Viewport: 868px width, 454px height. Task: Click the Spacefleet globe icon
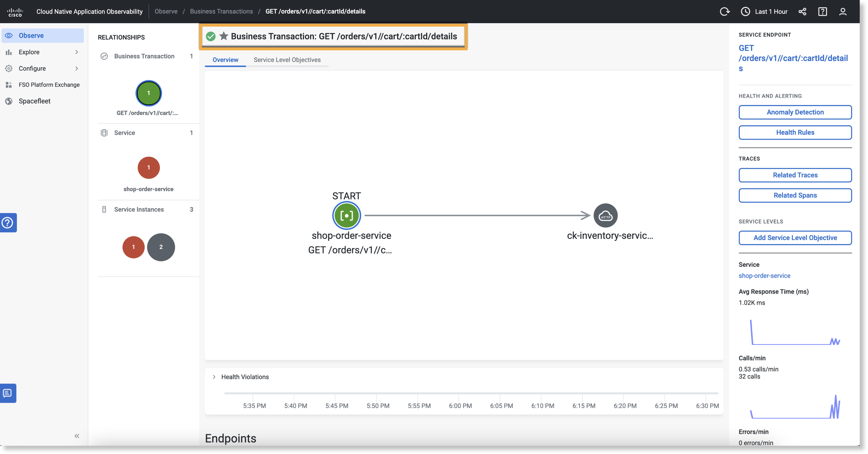point(9,101)
